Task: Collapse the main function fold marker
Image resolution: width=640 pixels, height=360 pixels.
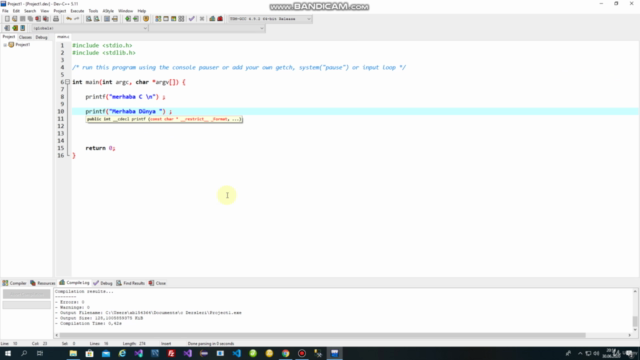Action: [x=67, y=82]
